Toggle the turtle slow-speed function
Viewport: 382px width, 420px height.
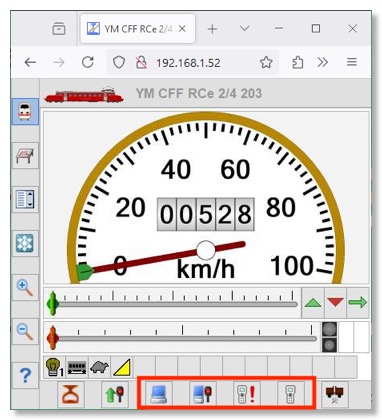click(x=99, y=367)
